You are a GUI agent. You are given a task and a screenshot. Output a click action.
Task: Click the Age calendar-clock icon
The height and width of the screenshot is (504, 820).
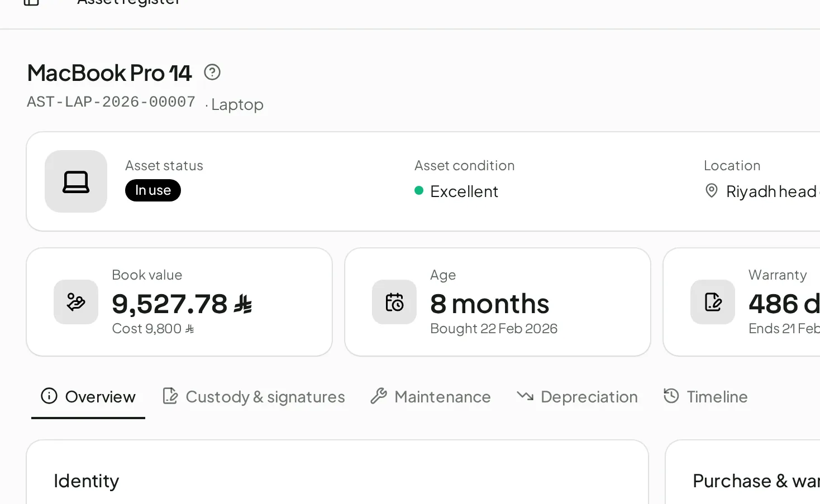[394, 302]
